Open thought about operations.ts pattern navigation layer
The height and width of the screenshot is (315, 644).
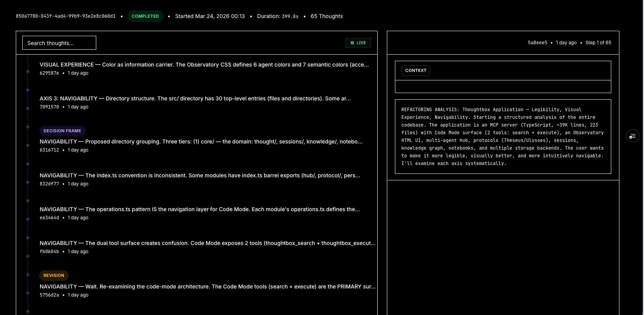tap(200, 209)
